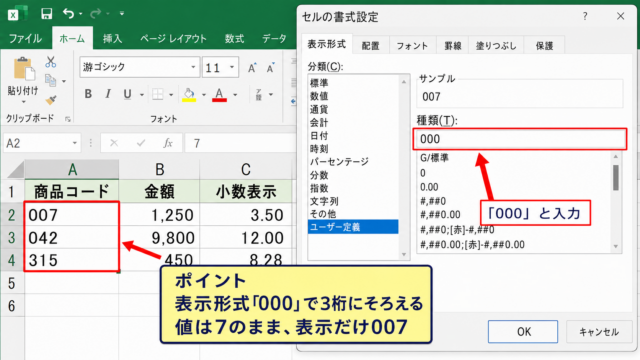
Task: Select column B header
Action: point(160,169)
